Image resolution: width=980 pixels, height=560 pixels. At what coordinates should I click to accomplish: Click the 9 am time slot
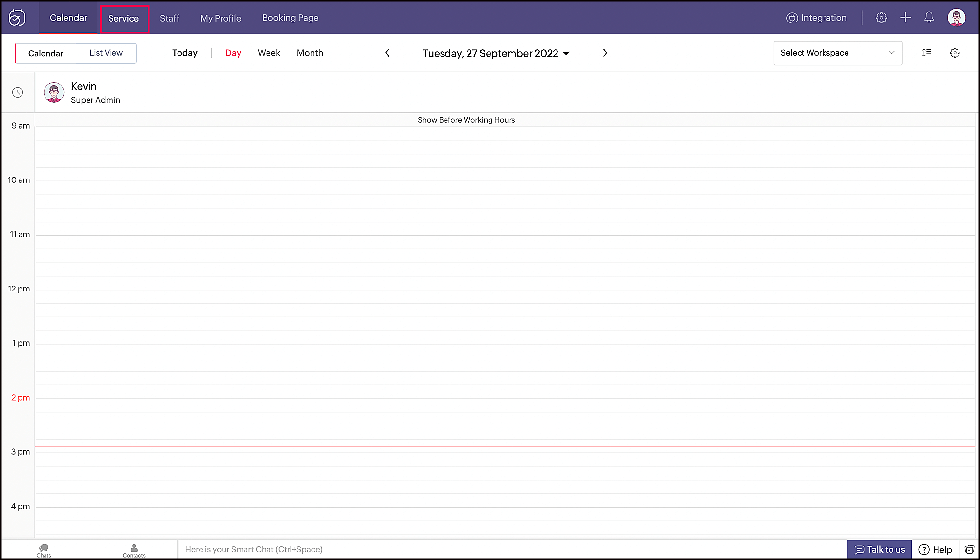[505, 134]
